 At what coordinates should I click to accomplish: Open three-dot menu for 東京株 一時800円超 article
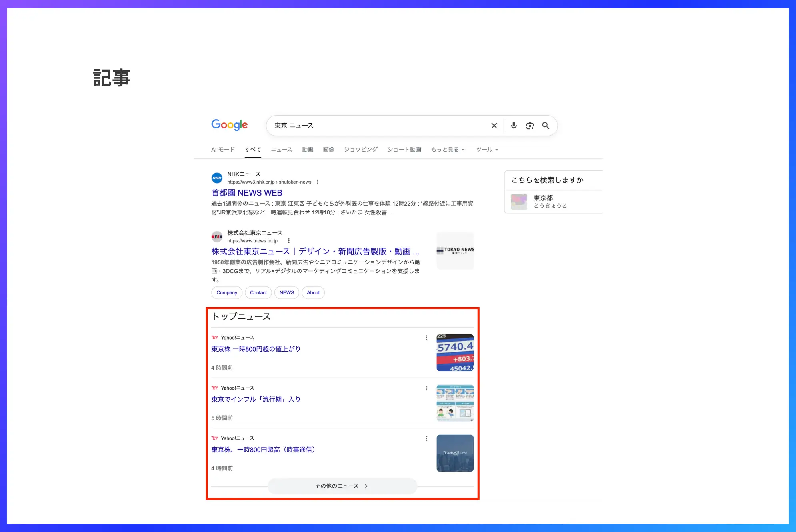(x=426, y=338)
